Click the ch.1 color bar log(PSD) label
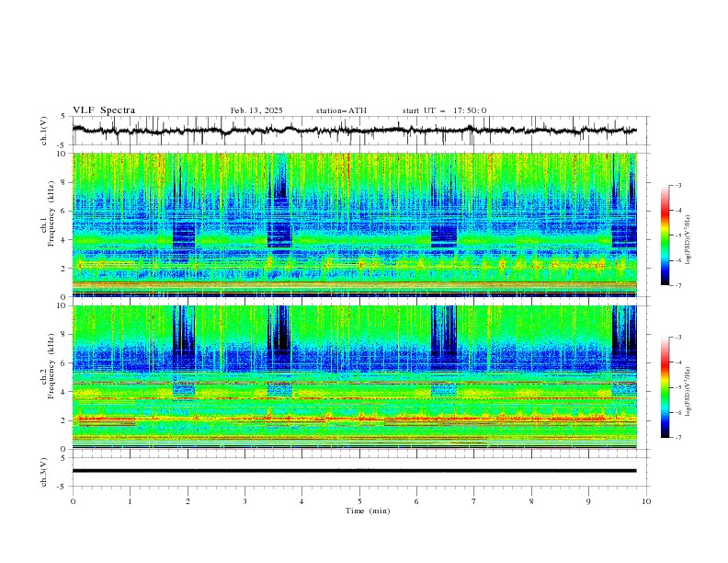The height and width of the screenshot is (563, 728). tap(688, 240)
